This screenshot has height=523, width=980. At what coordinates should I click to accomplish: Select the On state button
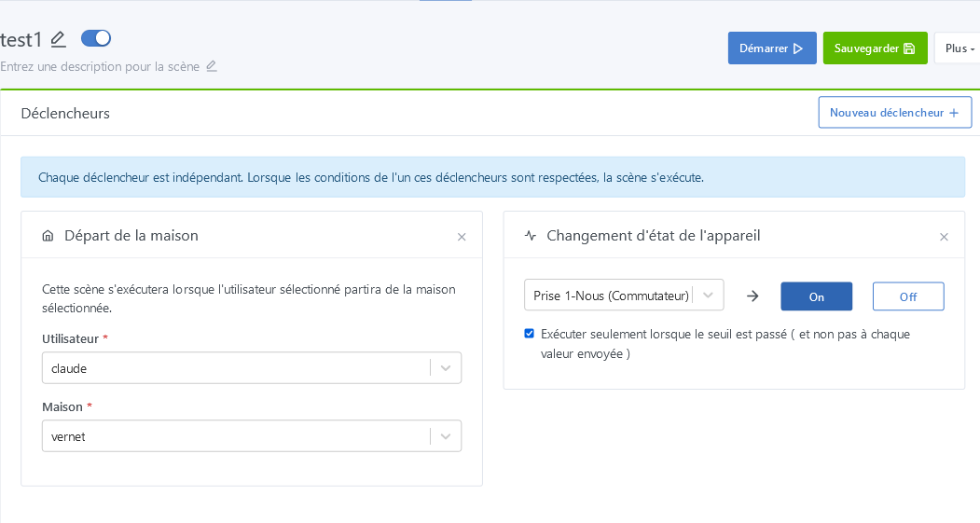816,296
